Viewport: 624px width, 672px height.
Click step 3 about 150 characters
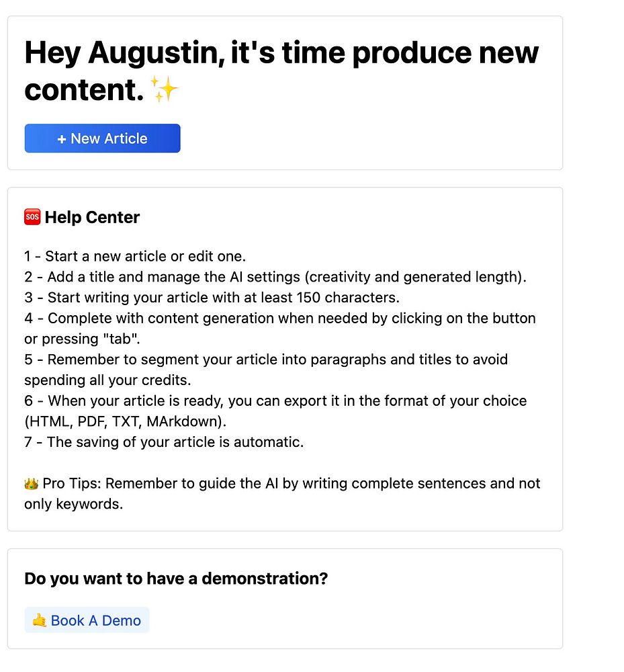(212, 297)
